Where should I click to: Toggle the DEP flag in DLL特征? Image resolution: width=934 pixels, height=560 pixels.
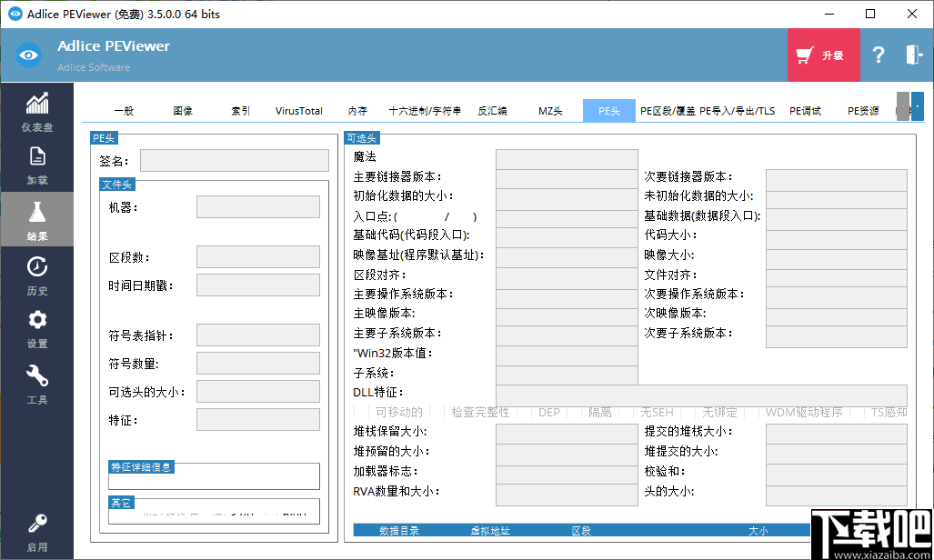[548, 412]
